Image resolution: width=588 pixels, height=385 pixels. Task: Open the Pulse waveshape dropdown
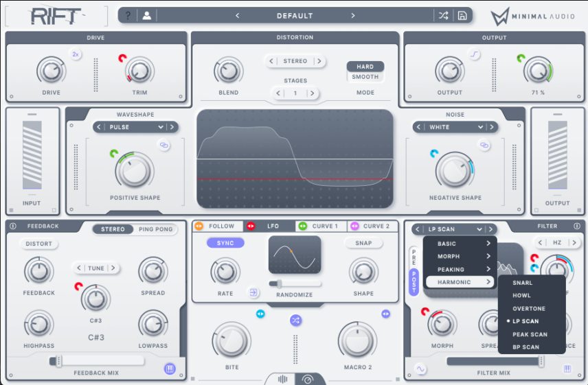pyautogui.click(x=135, y=127)
